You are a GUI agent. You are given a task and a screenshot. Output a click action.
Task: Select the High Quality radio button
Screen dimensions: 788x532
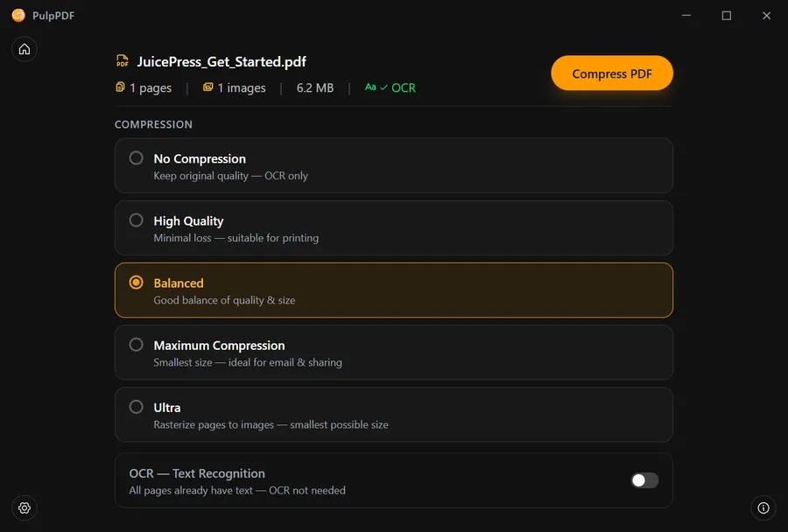coord(136,220)
